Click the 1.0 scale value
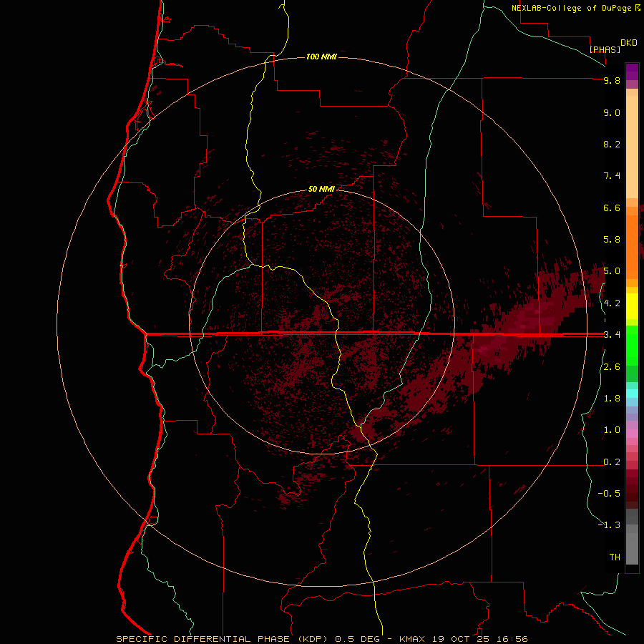Image resolution: width=644 pixels, height=644 pixels. coord(612,430)
